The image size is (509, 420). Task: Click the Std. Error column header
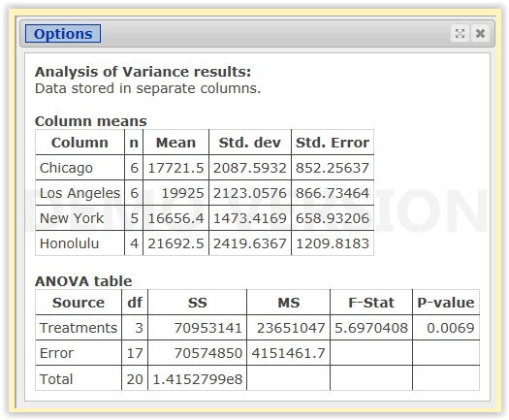click(333, 143)
